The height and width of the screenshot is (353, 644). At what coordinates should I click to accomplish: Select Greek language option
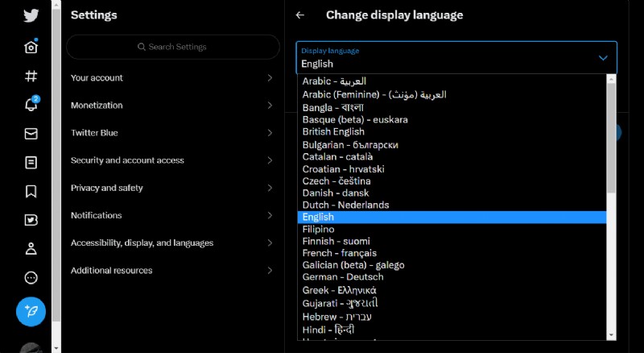[x=452, y=290]
